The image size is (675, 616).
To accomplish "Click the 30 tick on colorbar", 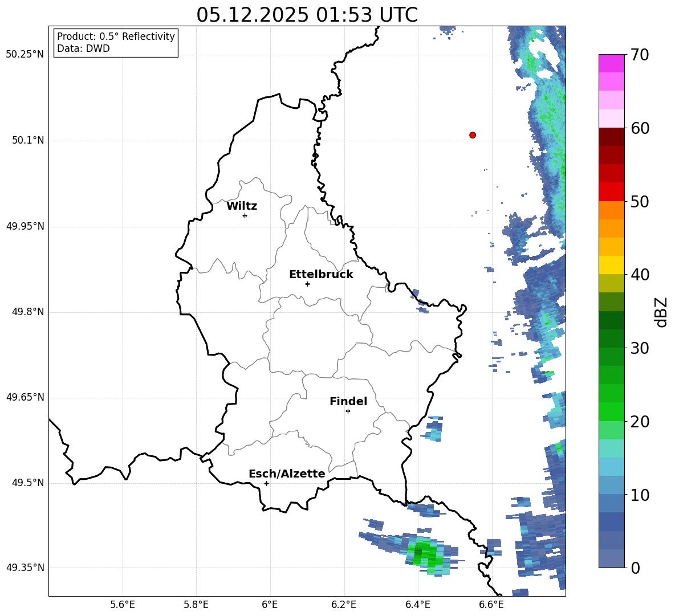I will pyautogui.click(x=640, y=348).
